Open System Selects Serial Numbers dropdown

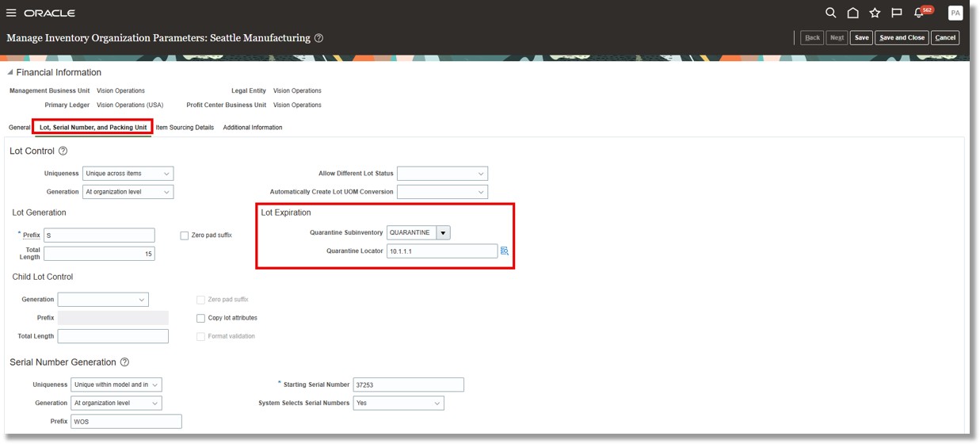[398, 403]
